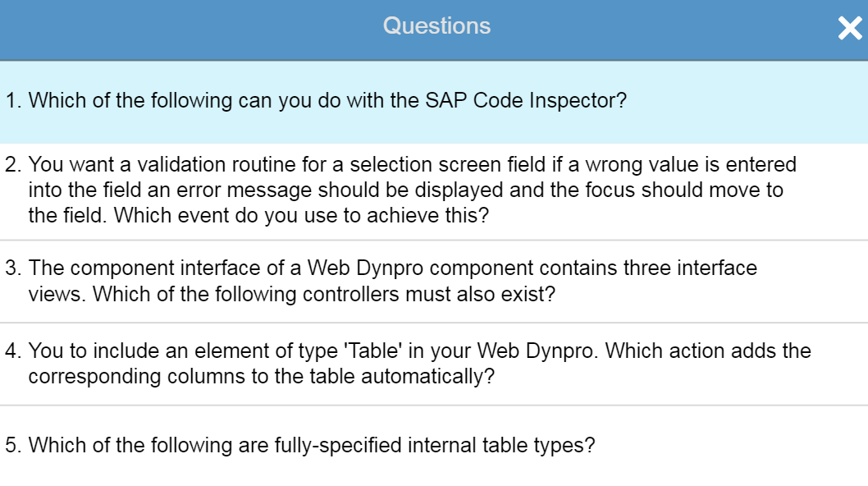The width and height of the screenshot is (868, 486).
Task: Close the Questions panel with the X
Action: (x=850, y=29)
